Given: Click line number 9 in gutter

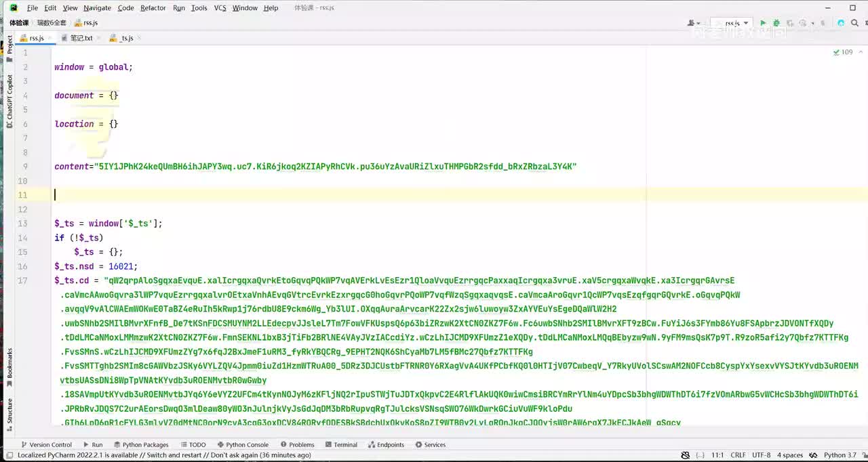Looking at the screenshot, I should pos(25,167).
